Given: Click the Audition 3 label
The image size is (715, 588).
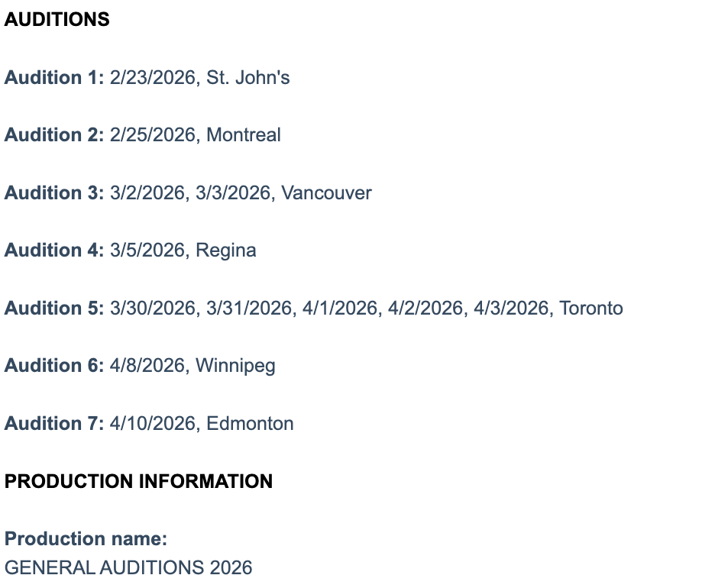Looking at the screenshot, I should tap(53, 193).
